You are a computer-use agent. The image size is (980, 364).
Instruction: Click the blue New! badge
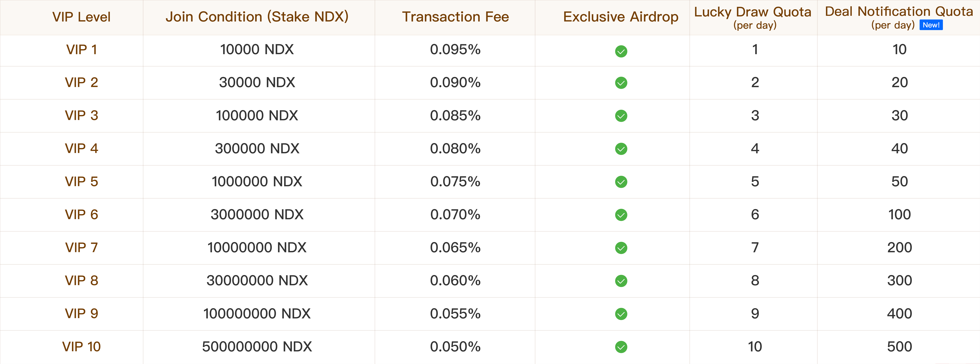pos(931,25)
